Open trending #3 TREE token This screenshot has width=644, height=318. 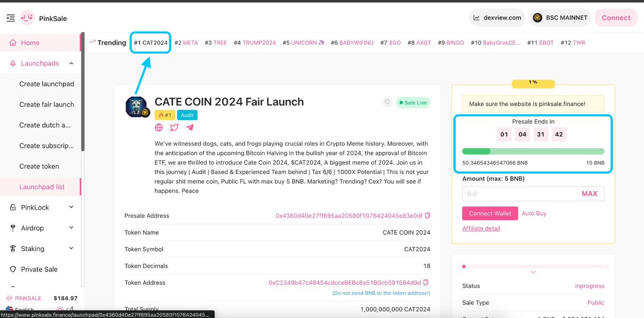tap(216, 42)
